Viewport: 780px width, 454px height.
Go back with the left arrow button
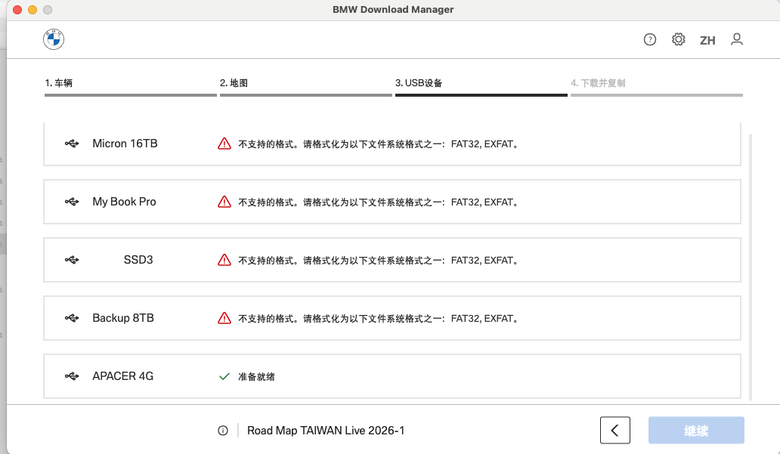tap(615, 430)
